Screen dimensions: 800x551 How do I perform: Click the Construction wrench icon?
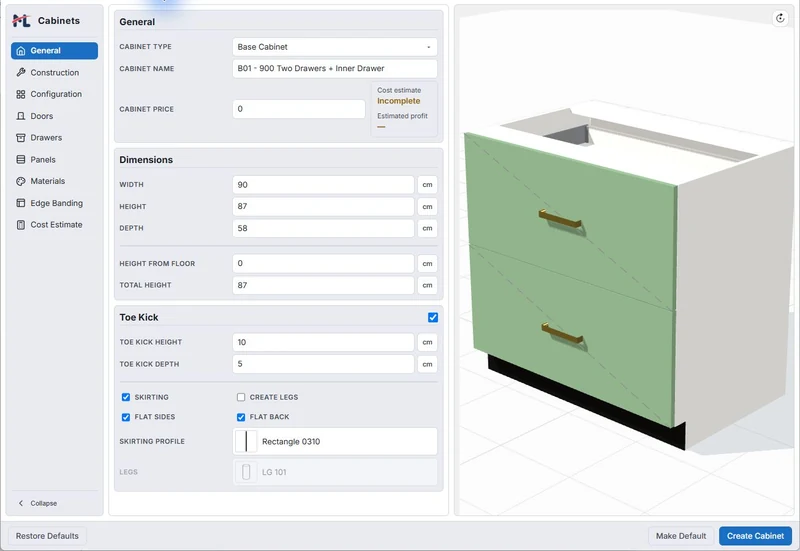click(21, 72)
